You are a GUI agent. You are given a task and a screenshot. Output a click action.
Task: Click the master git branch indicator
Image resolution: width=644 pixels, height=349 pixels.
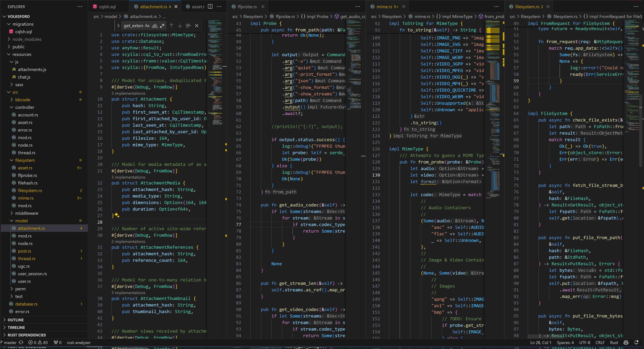coord(8,342)
